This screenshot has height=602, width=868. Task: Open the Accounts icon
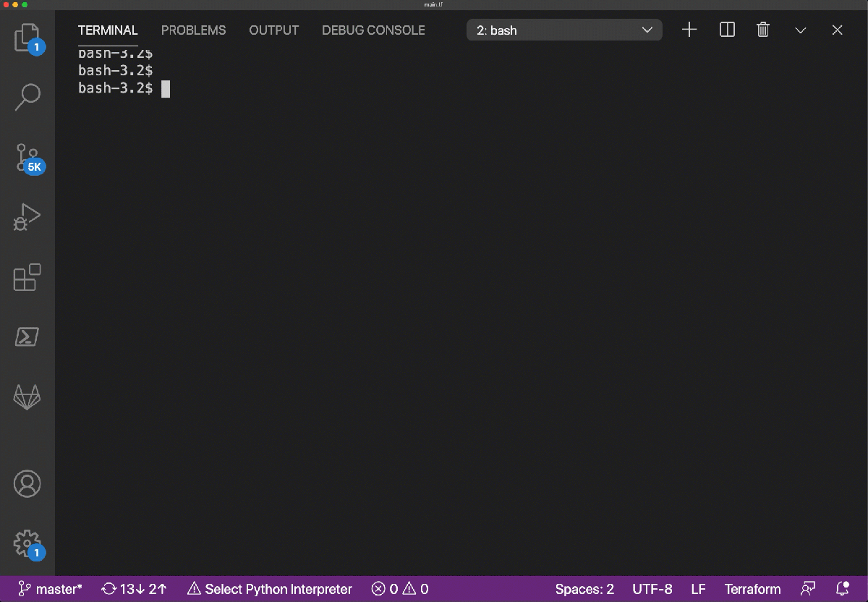[27, 483]
